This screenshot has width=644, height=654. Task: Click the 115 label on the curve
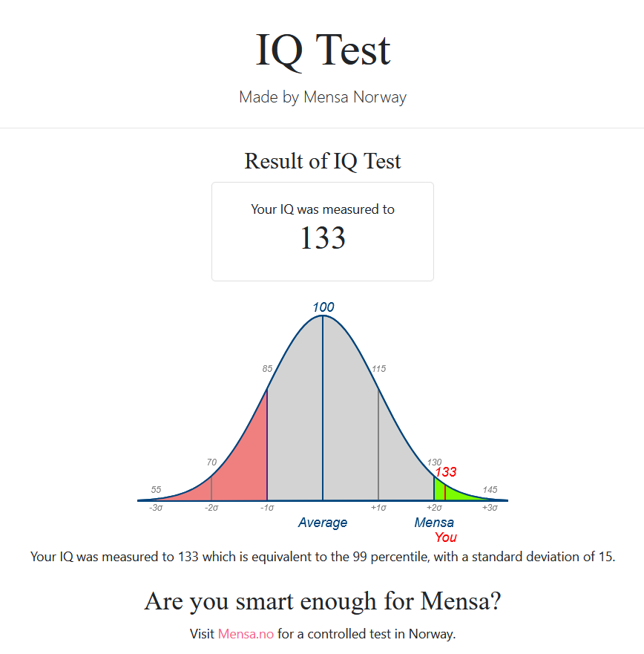[379, 369]
